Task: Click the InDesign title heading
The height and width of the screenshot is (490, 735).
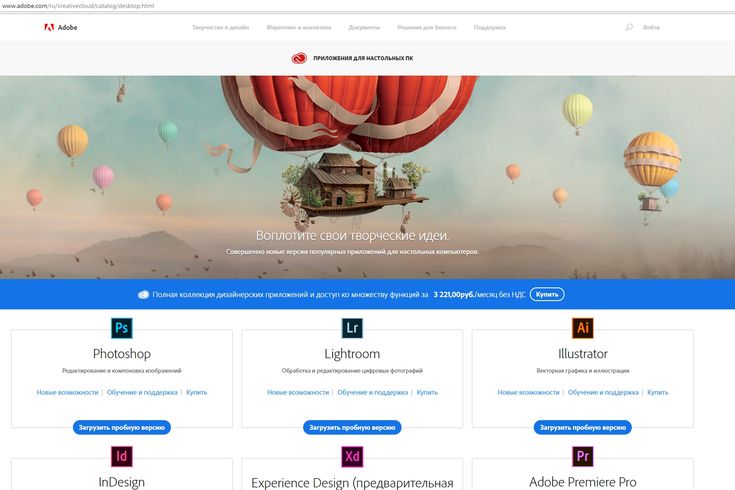Action: (121, 482)
